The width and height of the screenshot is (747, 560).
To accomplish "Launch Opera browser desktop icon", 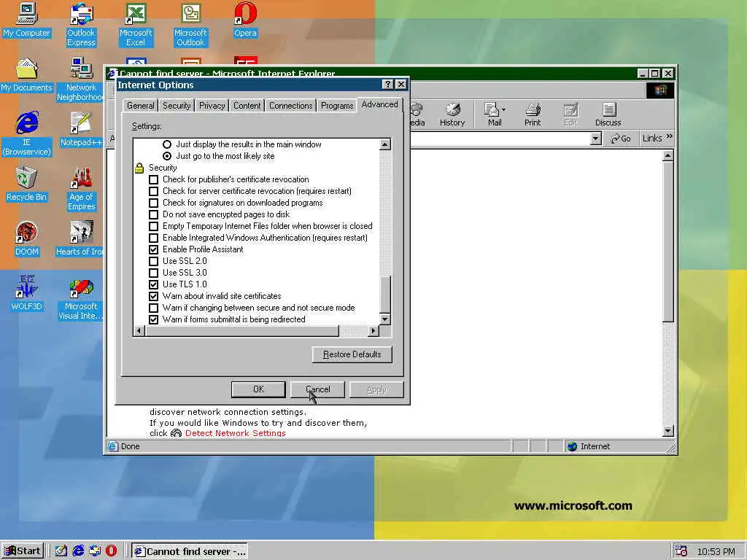I will (245, 20).
